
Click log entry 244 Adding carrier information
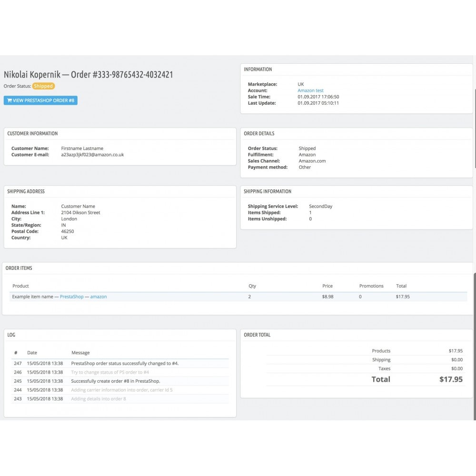[x=122, y=390]
